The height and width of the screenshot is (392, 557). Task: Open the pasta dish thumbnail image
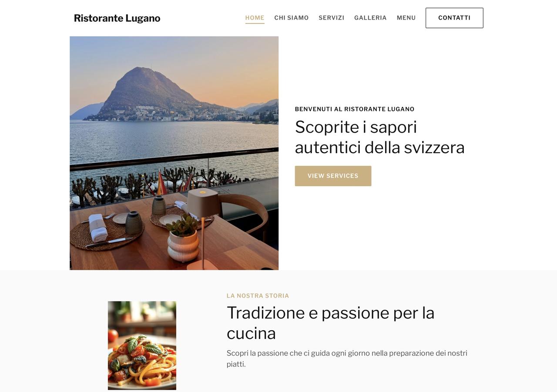coord(142,345)
